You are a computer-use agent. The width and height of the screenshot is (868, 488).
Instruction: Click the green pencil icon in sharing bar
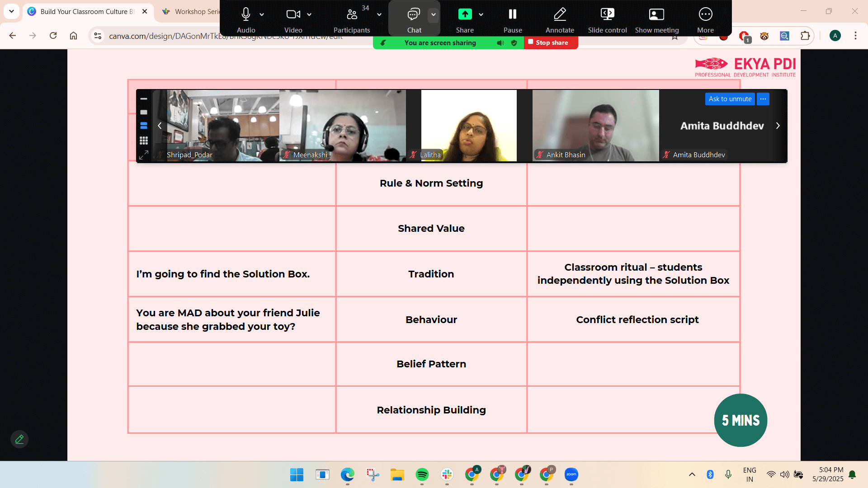click(x=383, y=43)
